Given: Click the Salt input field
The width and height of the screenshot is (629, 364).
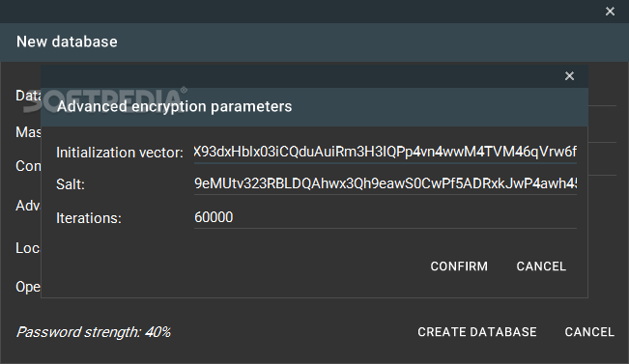Looking at the screenshot, I should tap(386, 184).
